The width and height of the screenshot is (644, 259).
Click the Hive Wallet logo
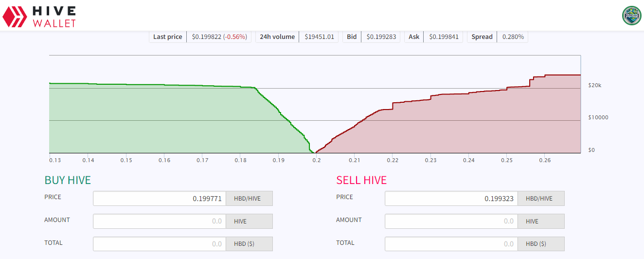point(39,16)
